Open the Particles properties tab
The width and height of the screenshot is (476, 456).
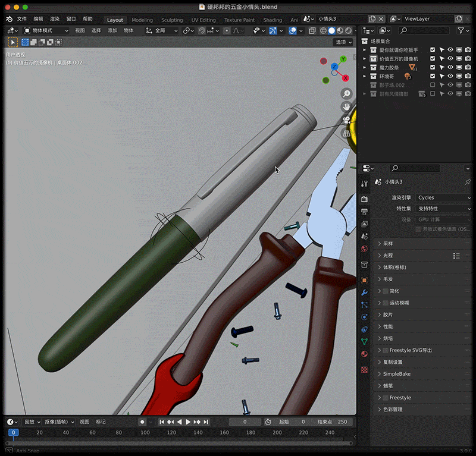[365, 304]
